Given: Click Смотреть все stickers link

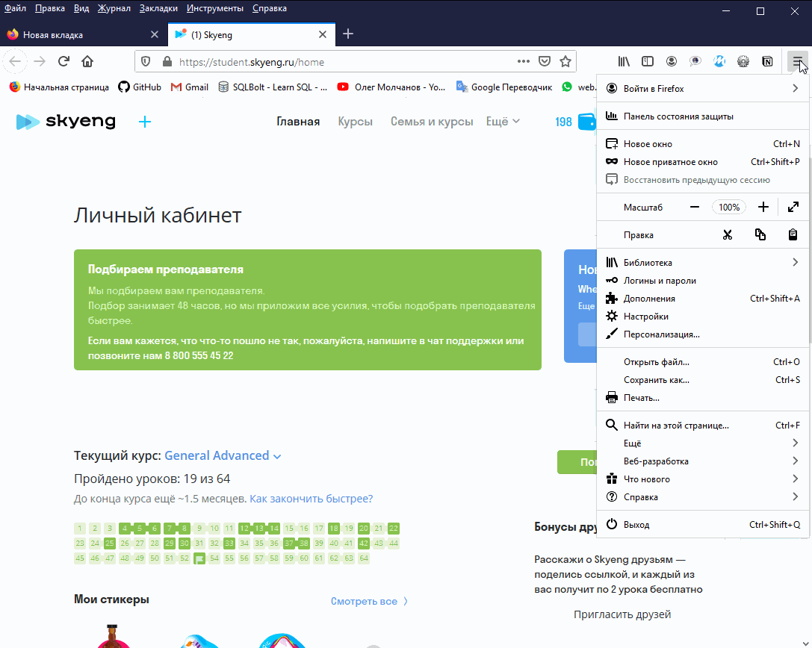Looking at the screenshot, I should click(369, 601).
